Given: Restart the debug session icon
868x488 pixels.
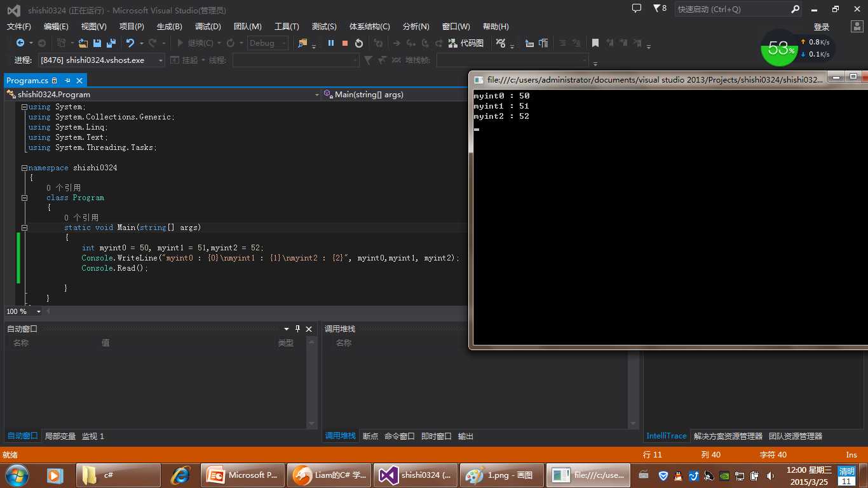Looking at the screenshot, I should (359, 43).
